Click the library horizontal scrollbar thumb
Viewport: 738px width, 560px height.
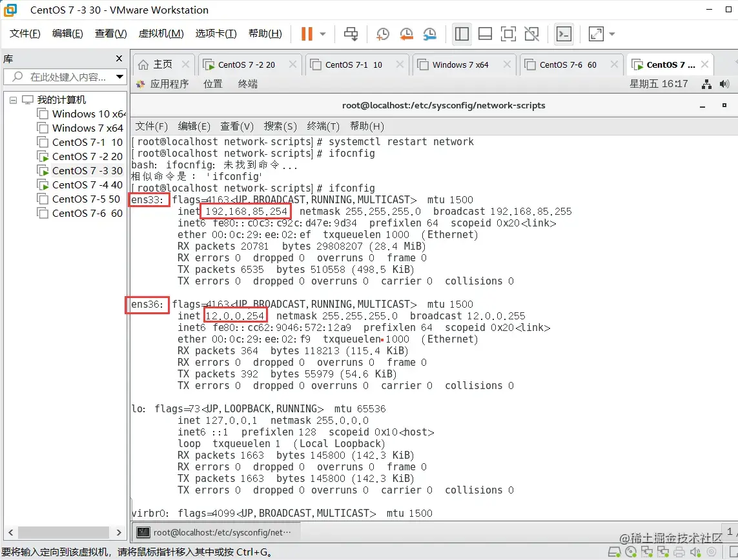click(63, 532)
